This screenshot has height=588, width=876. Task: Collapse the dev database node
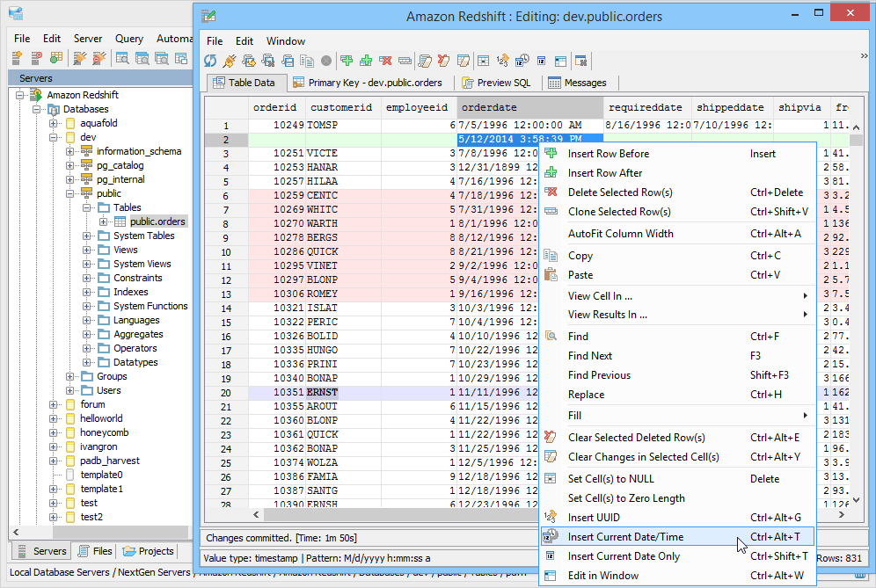(54, 137)
